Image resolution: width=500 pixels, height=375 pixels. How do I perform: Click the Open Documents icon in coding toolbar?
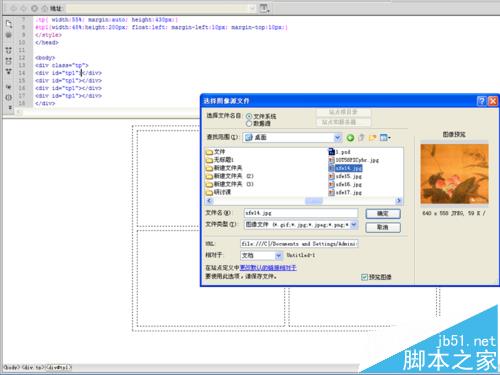point(9,23)
